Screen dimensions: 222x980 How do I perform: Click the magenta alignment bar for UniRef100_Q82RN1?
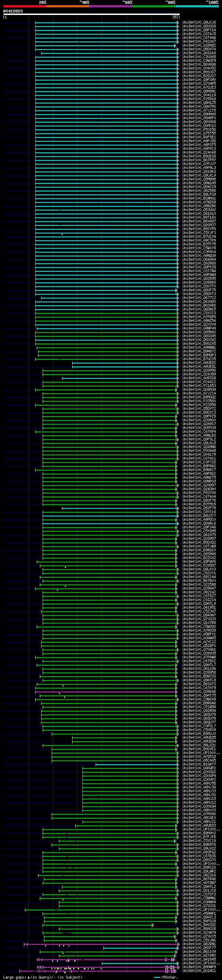point(102,944)
